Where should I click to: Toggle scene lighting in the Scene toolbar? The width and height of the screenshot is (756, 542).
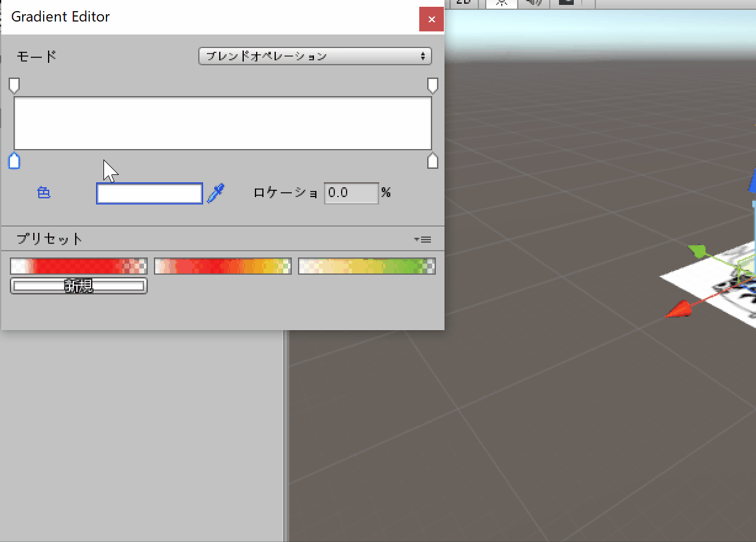pos(502,2)
